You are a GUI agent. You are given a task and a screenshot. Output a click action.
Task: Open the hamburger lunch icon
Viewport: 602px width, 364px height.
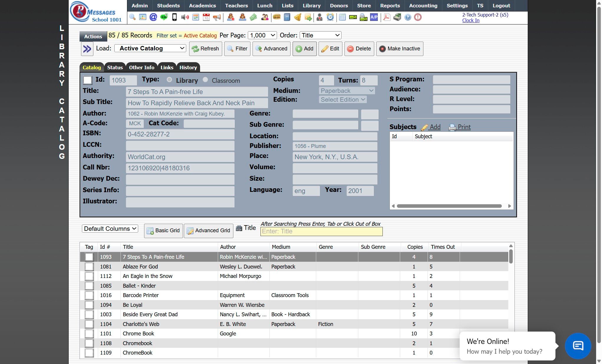tap(276, 17)
